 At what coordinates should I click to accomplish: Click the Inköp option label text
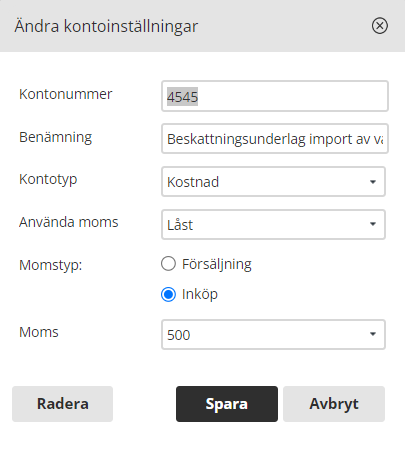pos(200,295)
